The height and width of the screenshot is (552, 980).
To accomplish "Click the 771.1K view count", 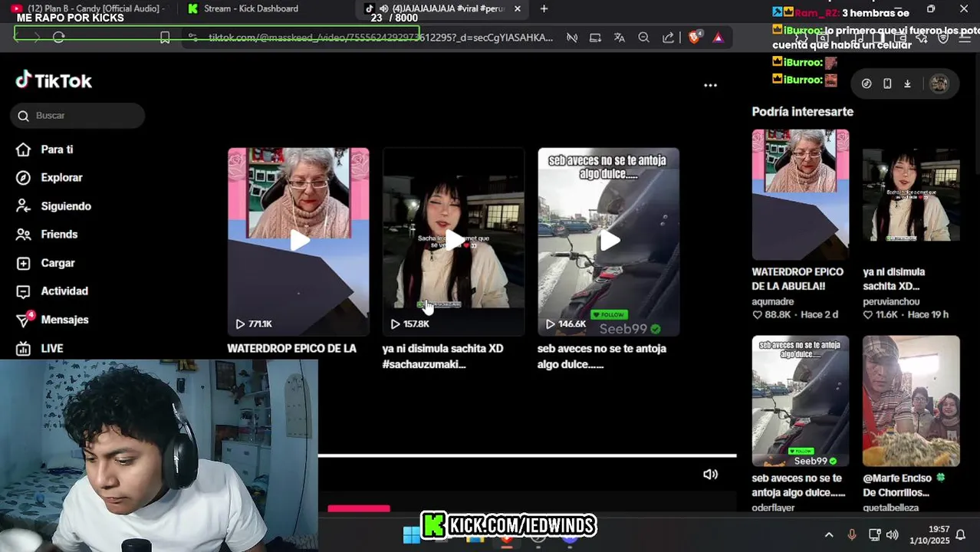I will tap(254, 324).
